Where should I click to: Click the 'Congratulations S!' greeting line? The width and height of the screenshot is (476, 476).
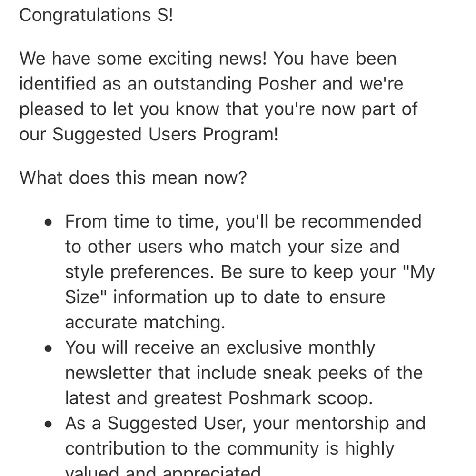click(96, 15)
